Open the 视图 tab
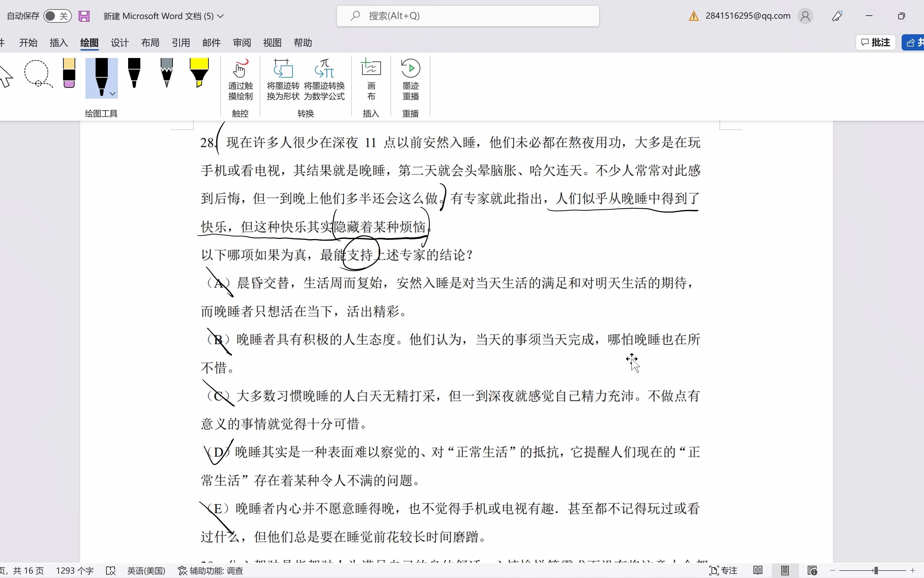Screen dimensions: 924x578 coord(272,43)
